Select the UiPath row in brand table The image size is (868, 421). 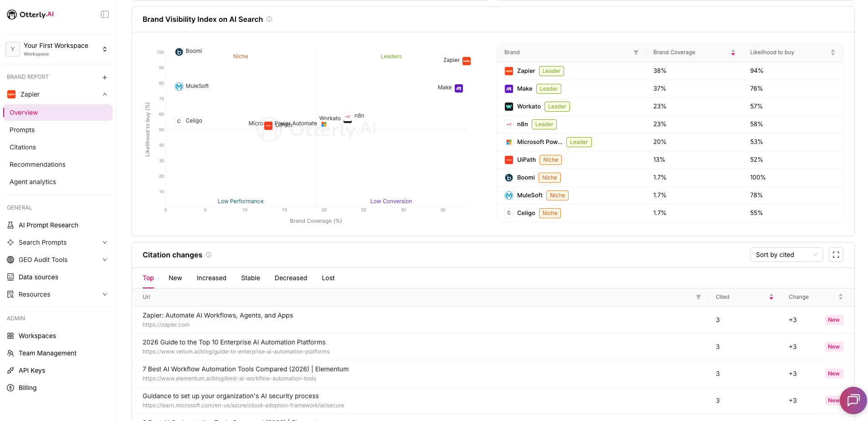tap(670, 160)
